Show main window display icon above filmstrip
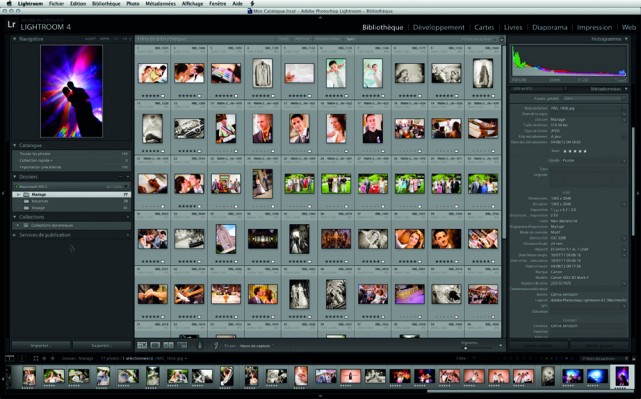 (9, 358)
